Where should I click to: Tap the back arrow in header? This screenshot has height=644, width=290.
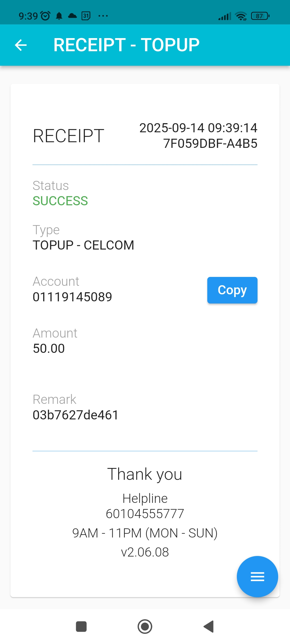pyautogui.click(x=21, y=45)
